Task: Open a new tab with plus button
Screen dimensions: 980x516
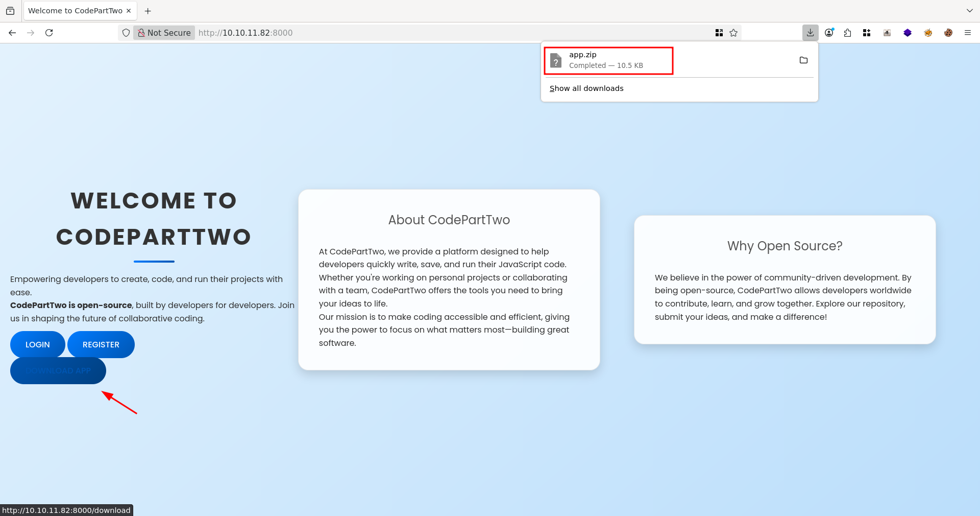Action: 148,11
